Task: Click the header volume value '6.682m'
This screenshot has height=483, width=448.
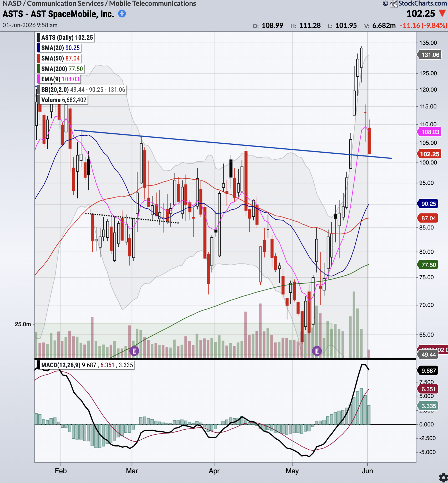Action: click(x=384, y=26)
